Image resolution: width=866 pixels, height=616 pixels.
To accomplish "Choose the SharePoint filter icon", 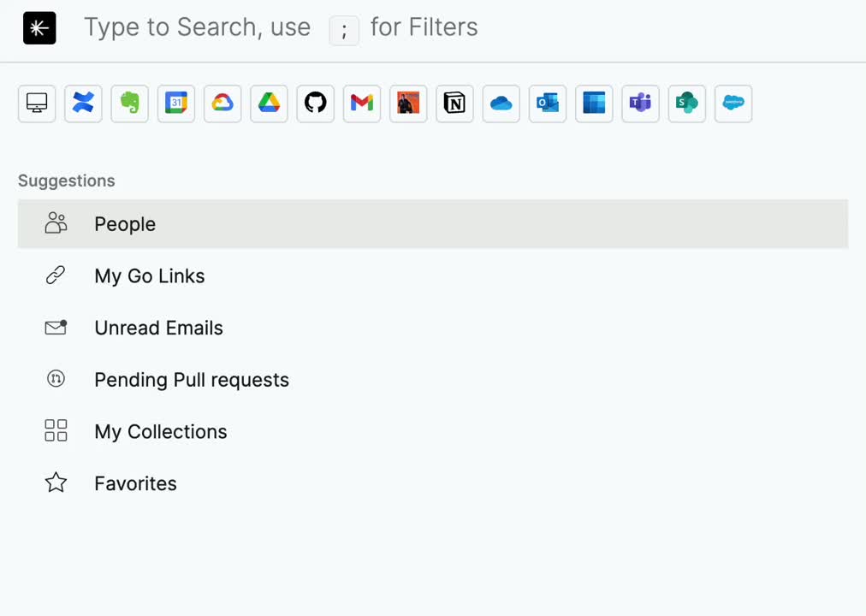I will 686,104.
